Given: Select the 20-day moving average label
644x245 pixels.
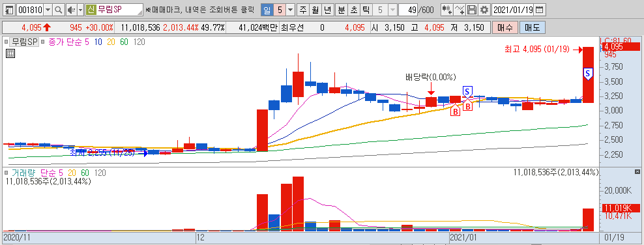Looking at the screenshot, I should click(x=111, y=42).
